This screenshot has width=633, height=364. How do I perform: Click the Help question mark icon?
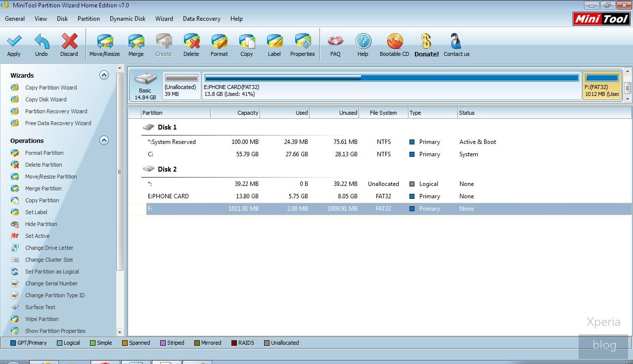click(x=363, y=41)
